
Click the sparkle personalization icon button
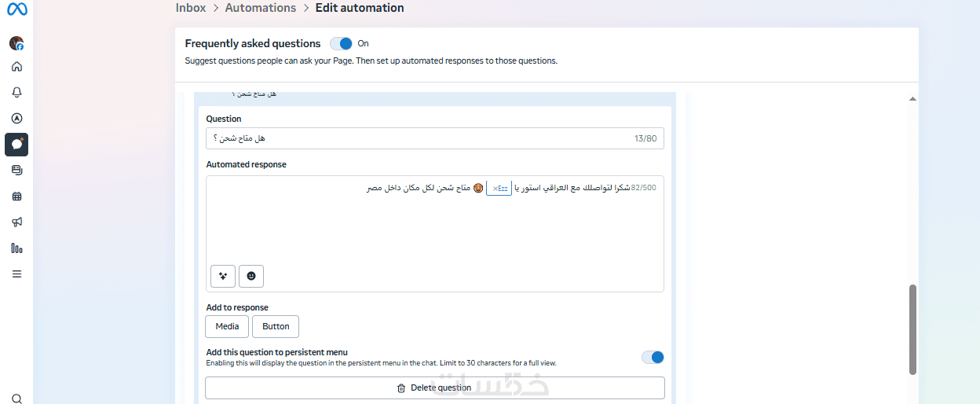click(223, 276)
